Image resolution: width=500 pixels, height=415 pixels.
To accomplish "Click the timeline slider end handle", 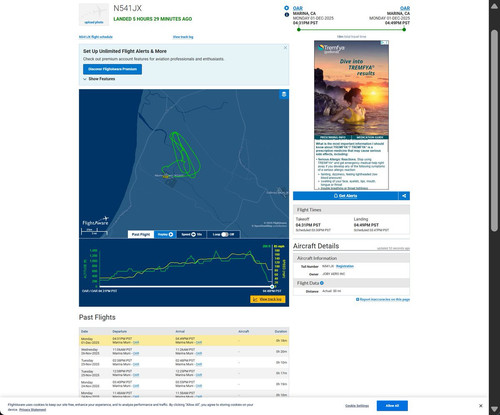I will 272,287.
